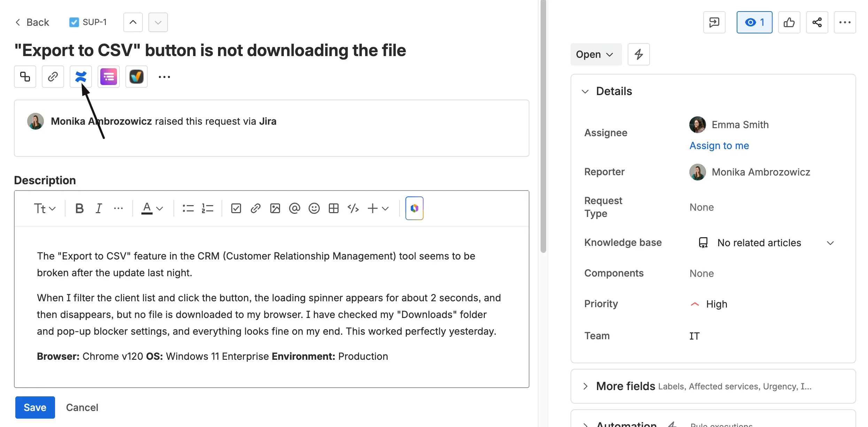This screenshot has width=868, height=427.
Task: Click the Back link
Action: [x=32, y=22]
